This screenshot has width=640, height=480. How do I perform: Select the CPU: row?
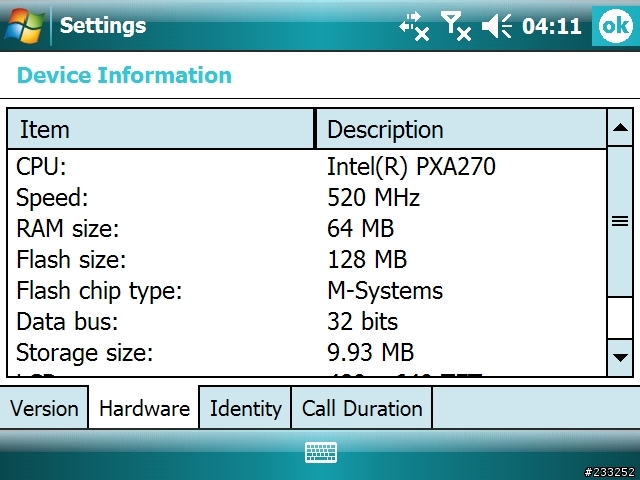pos(307,167)
